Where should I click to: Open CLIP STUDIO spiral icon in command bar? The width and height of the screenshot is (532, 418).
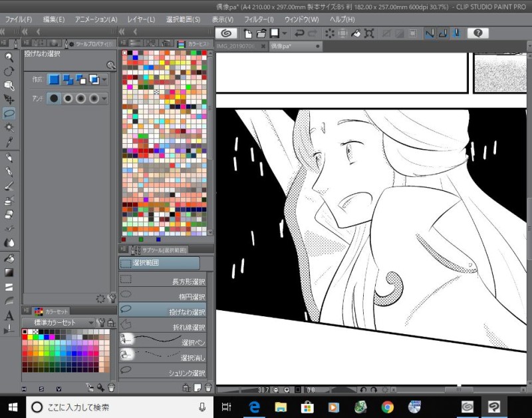tap(226, 33)
